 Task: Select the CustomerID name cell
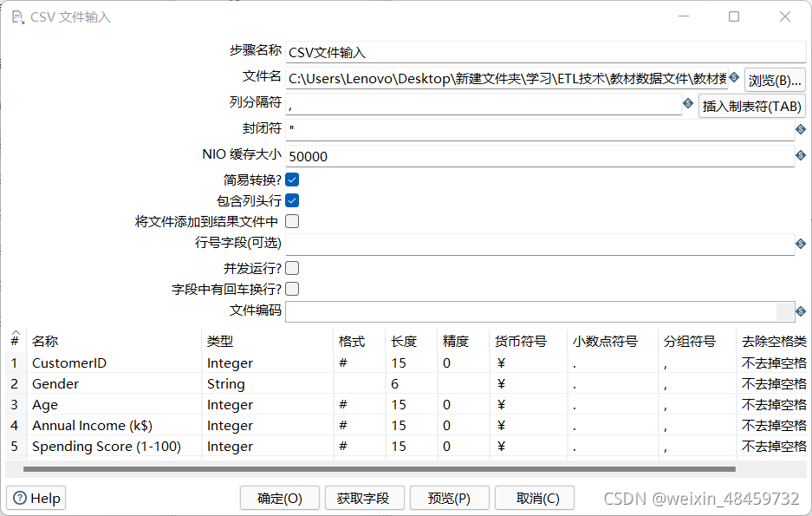click(114, 363)
